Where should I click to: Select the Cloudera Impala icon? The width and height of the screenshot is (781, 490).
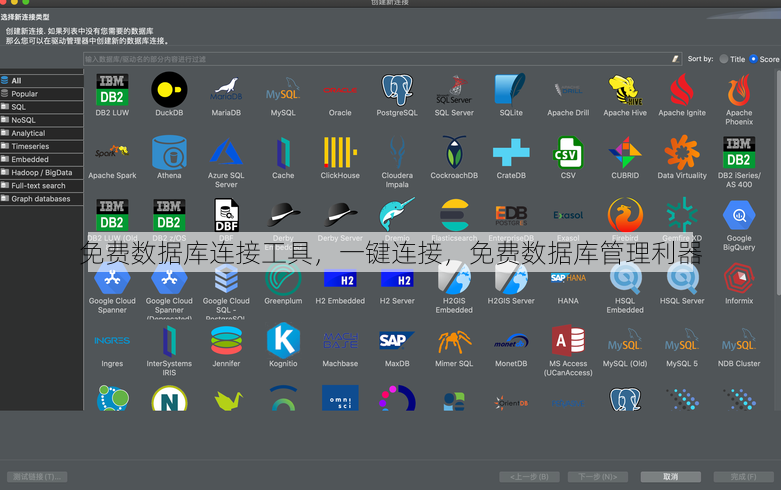397,152
